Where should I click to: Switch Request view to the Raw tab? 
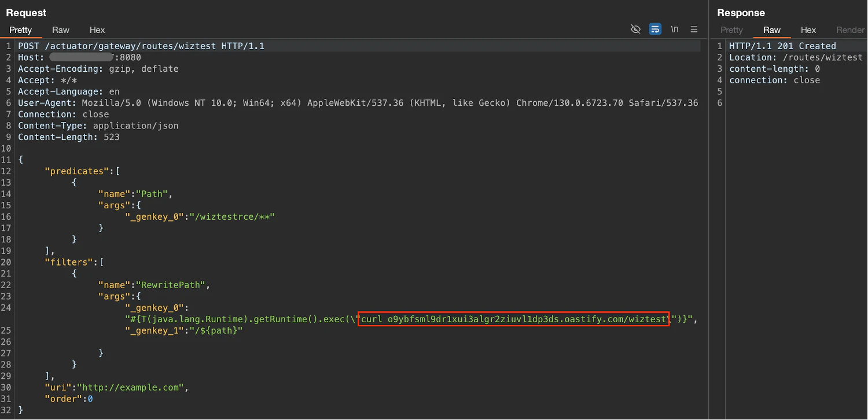(x=61, y=30)
